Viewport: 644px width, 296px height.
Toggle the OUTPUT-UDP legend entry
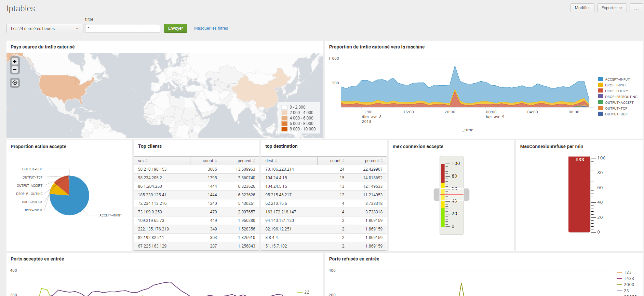(613, 114)
